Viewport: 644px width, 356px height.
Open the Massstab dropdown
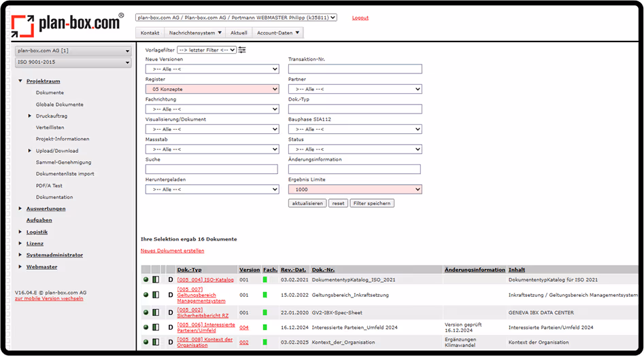tap(212, 149)
